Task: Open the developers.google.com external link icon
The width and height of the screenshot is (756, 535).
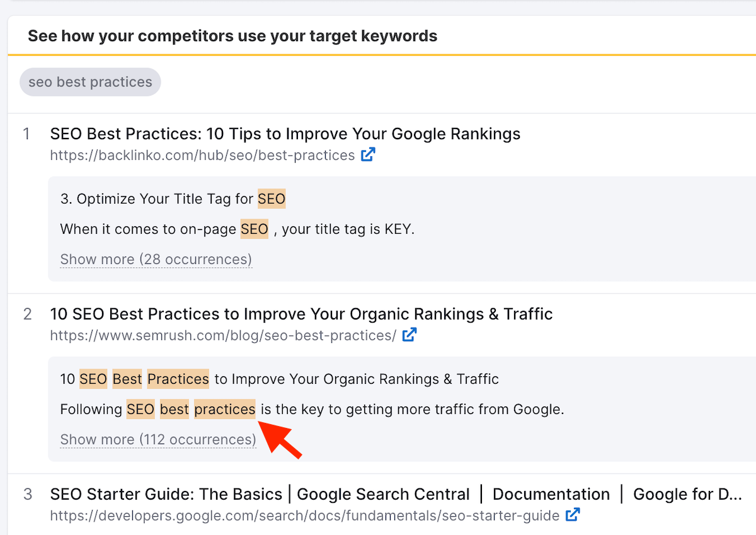Action: pos(573,515)
